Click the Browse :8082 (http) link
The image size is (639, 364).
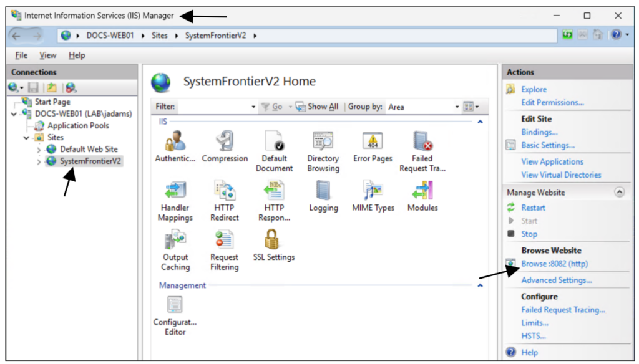(554, 264)
